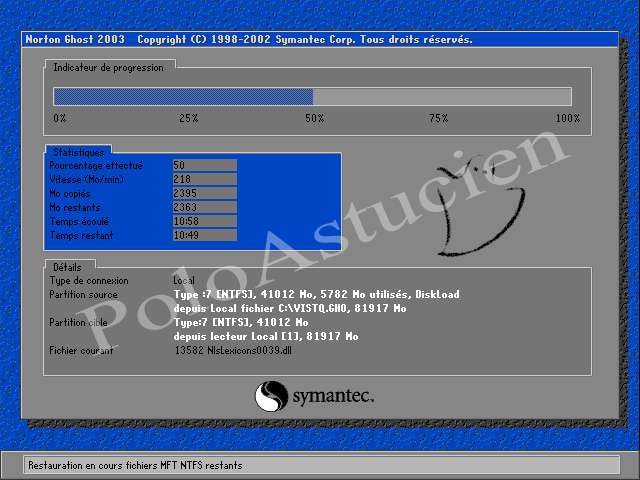Click the symantec wordmark text
640x480 pixels.
click(333, 396)
